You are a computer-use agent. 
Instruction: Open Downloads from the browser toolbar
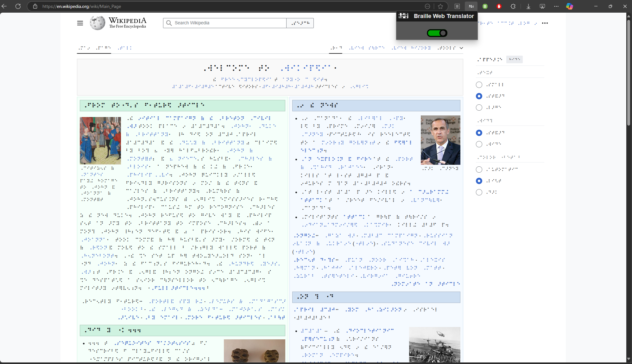tap(528, 6)
